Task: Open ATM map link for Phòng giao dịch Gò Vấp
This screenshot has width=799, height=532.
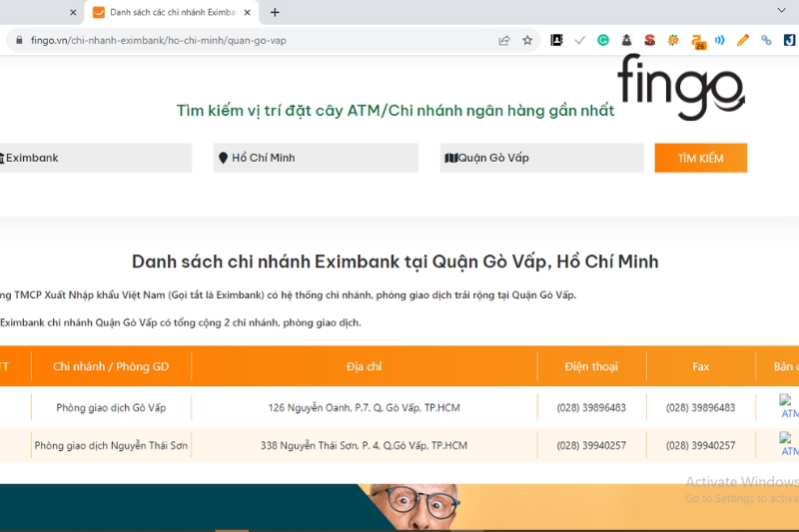Action: click(x=789, y=406)
